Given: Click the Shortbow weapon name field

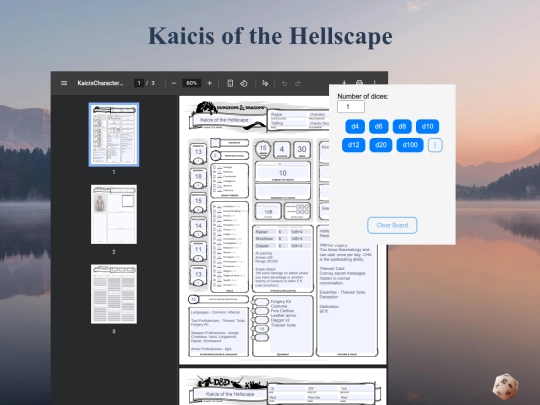Looking at the screenshot, I should [x=265, y=239].
